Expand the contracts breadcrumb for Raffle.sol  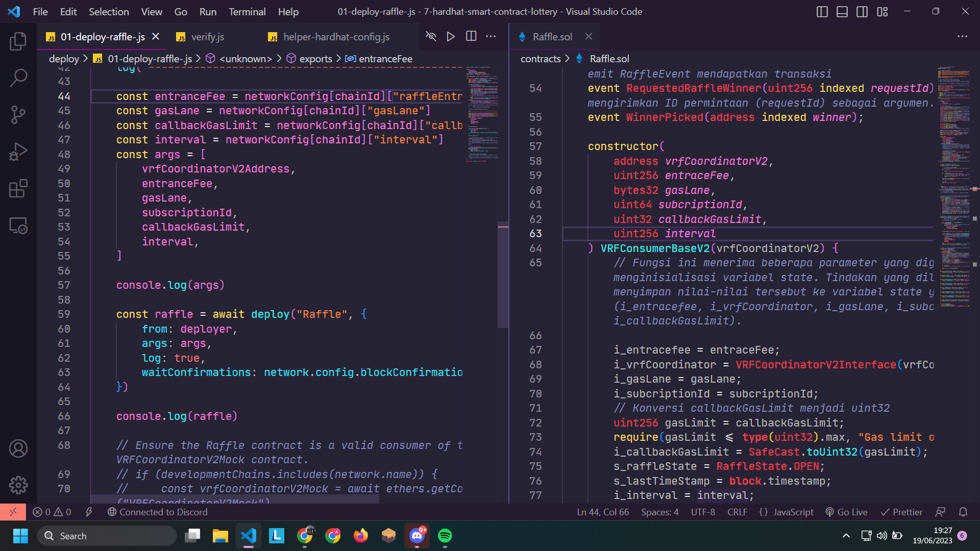[540, 59]
